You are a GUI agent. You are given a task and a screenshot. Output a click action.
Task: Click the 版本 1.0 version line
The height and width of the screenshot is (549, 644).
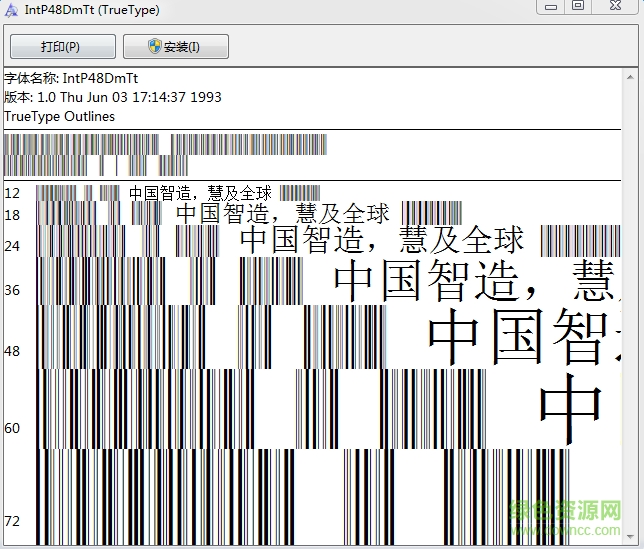pyautogui.click(x=112, y=97)
